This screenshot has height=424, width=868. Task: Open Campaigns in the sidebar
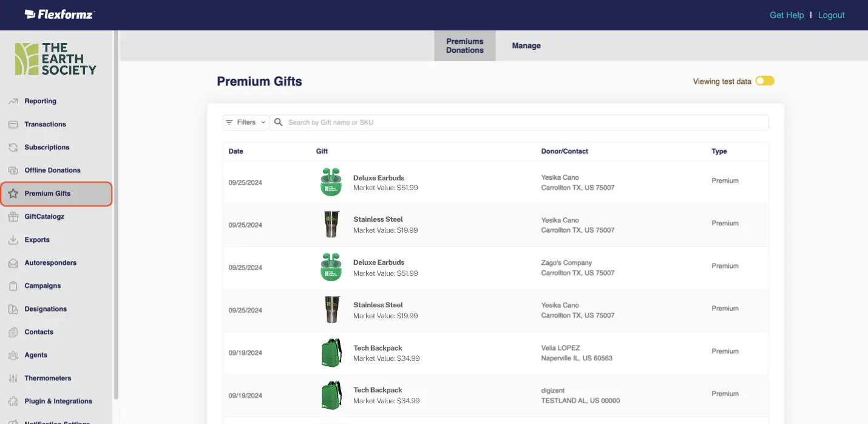click(42, 286)
